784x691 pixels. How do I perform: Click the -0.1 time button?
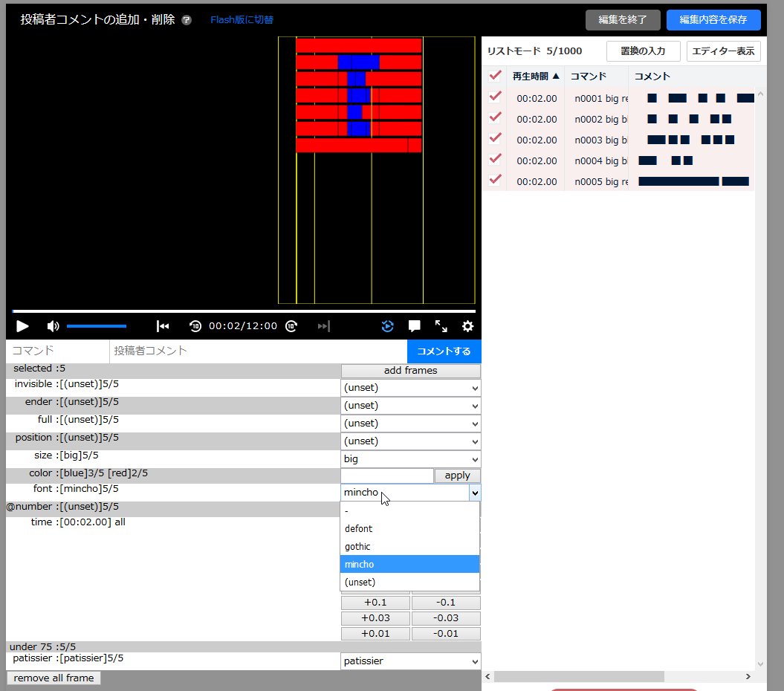[x=446, y=603]
